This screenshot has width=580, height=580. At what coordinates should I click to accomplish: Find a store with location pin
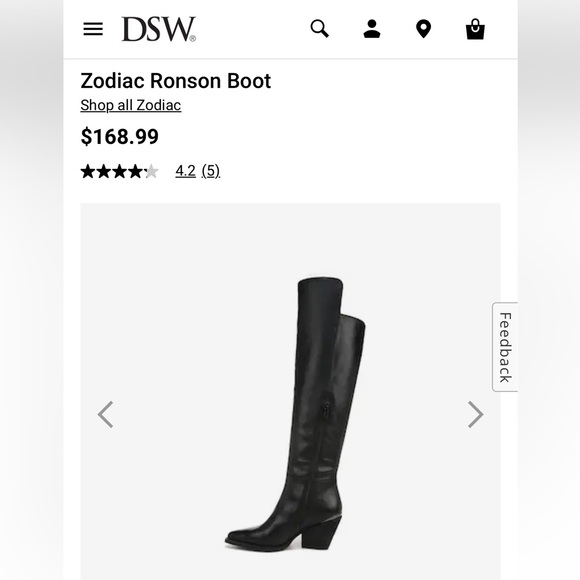coord(424,29)
